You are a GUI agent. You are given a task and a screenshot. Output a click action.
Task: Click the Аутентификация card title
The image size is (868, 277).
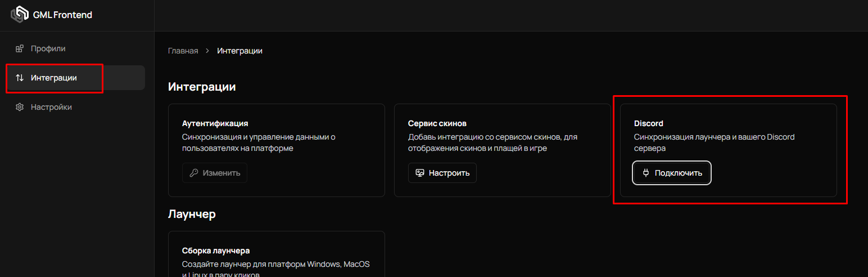click(215, 123)
